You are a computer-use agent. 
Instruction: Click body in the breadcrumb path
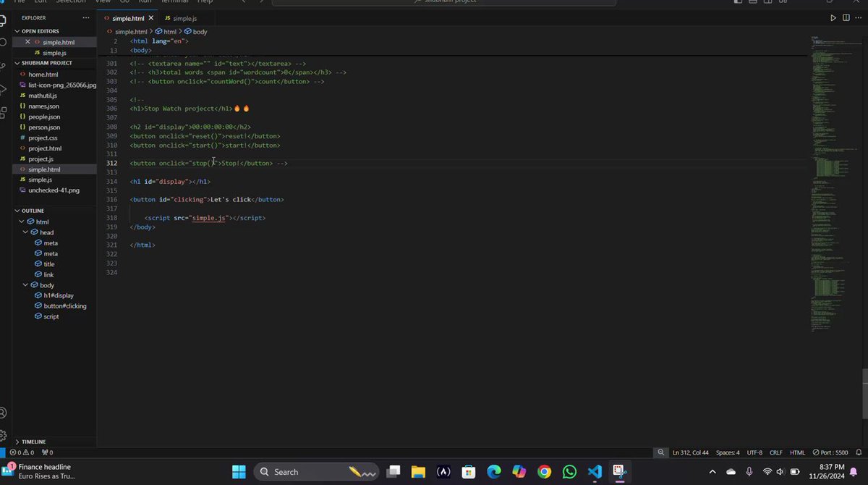coord(200,32)
